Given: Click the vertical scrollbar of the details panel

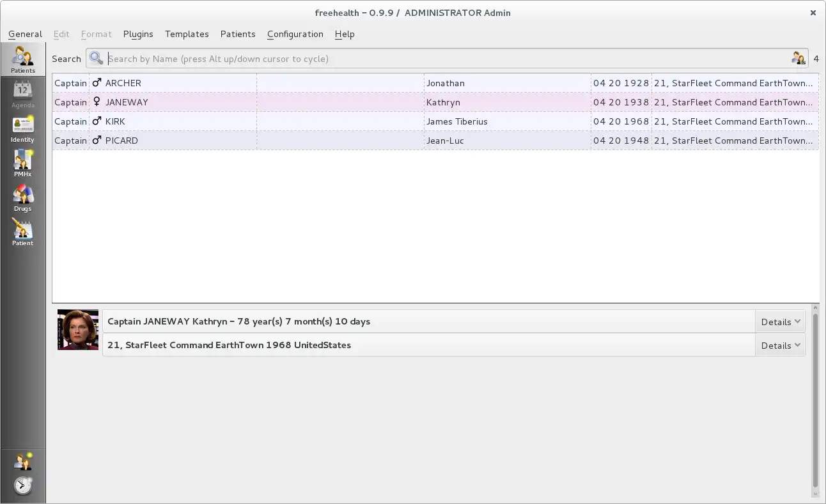Looking at the screenshot, I should coord(815,401).
